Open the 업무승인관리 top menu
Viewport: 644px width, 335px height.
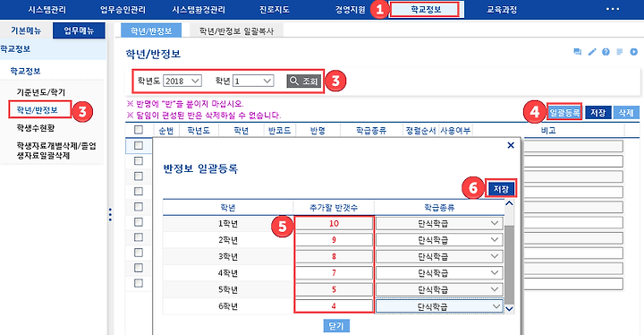click(x=123, y=10)
